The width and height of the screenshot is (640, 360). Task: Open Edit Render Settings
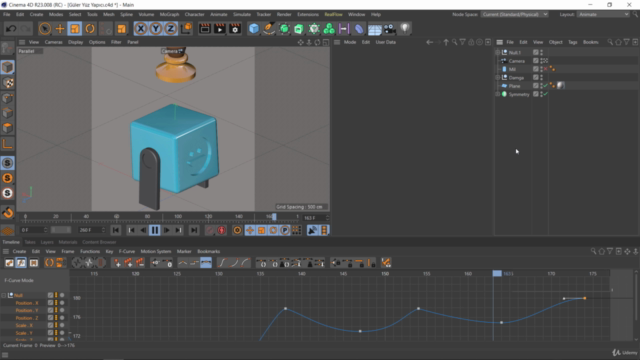pyautogui.click(x=235, y=29)
